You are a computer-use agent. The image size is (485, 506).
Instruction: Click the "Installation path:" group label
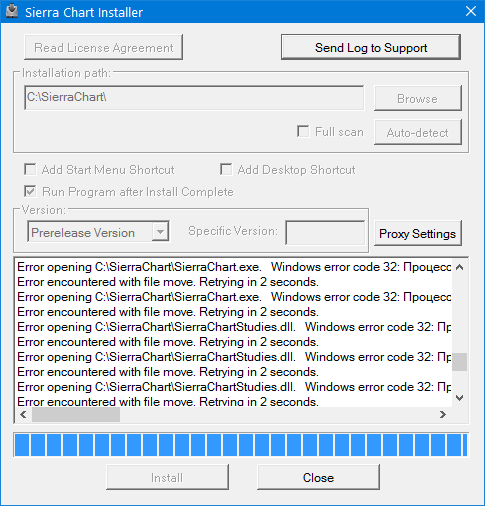[x=66, y=73]
